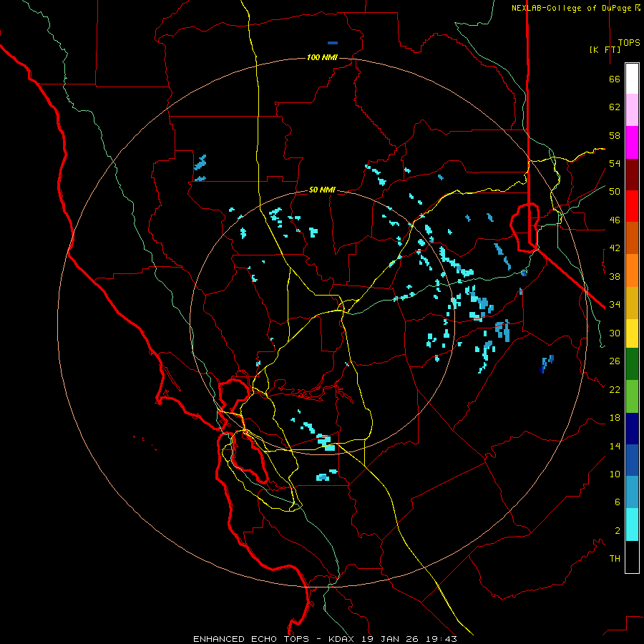Viewport: 644px width, 644px height.
Task: Click the white 66 kft legend swatch
Action: [x=632, y=79]
